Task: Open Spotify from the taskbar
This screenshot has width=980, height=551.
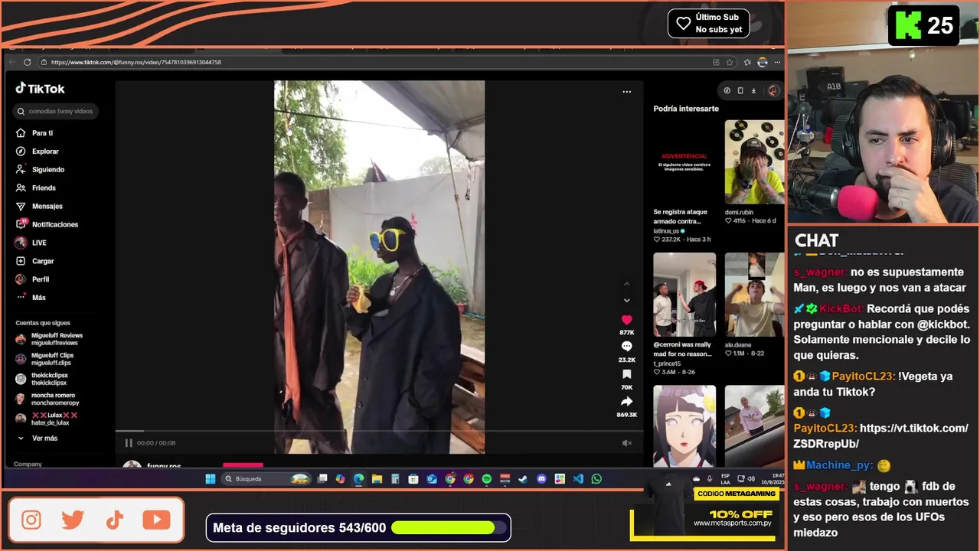Action: tap(487, 479)
